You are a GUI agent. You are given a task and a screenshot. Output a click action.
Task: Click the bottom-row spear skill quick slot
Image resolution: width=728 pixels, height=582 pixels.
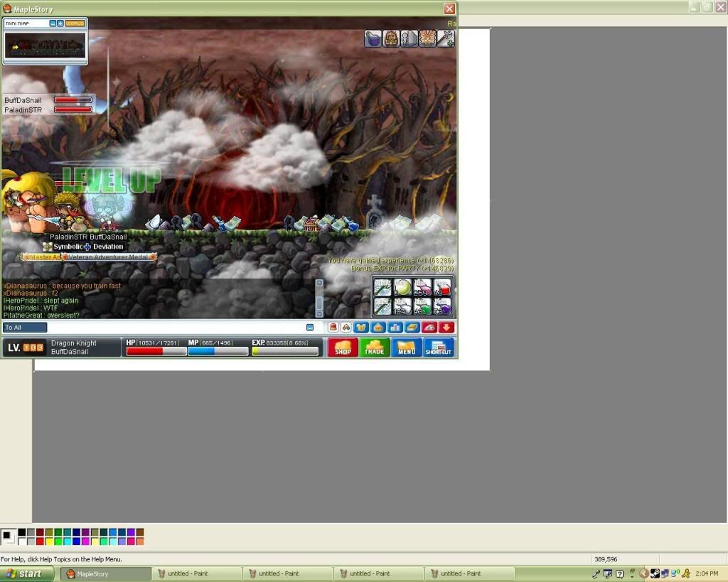(x=383, y=306)
